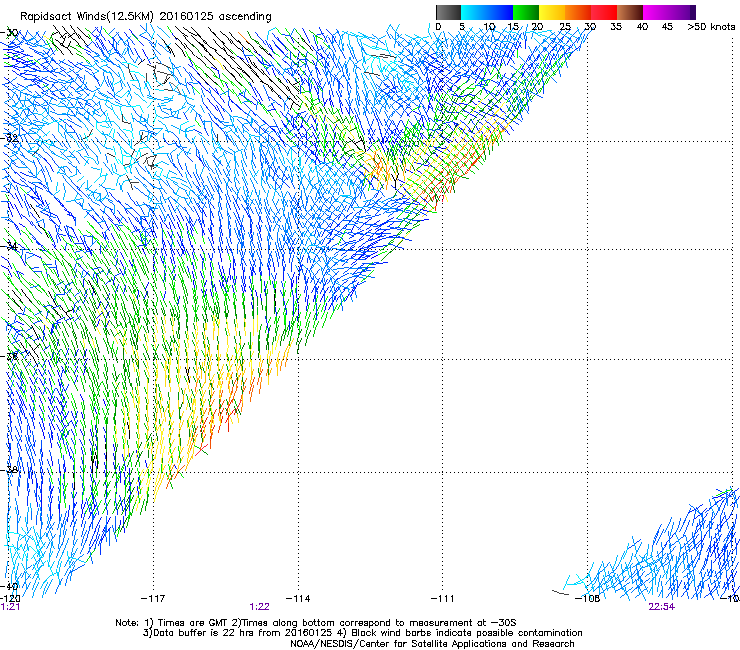Click the 'Rapidsact Winds(12.5KM) 20160125 ascending' title
Viewport: 740px width, 650px height.
[146, 17]
